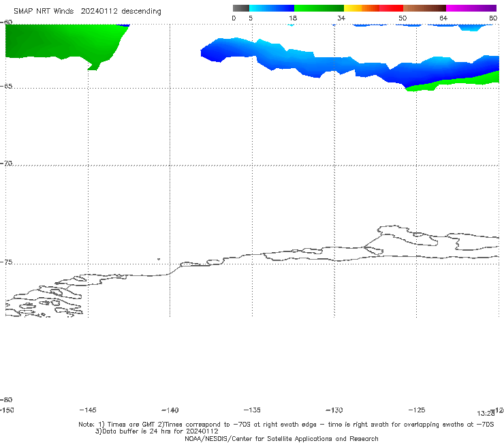The width and height of the screenshot is (504, 443).
Task: Click the swath time stamp '13:28'
Action: 486,414
